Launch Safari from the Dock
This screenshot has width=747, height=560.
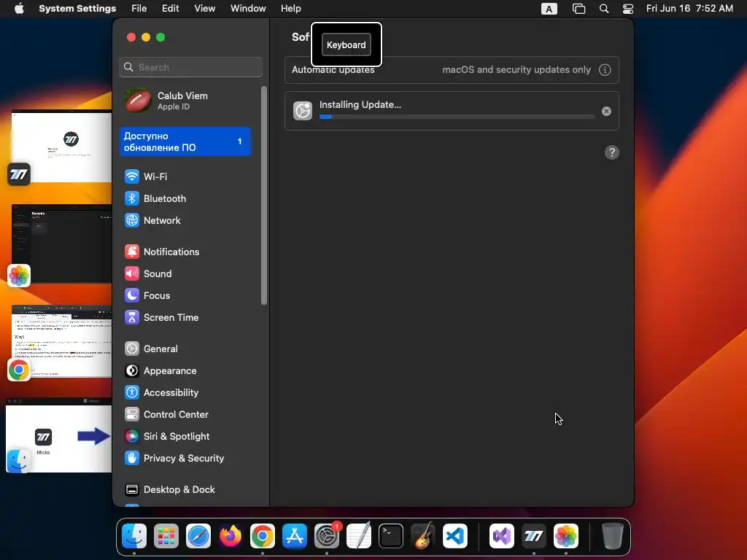(198, 536)
